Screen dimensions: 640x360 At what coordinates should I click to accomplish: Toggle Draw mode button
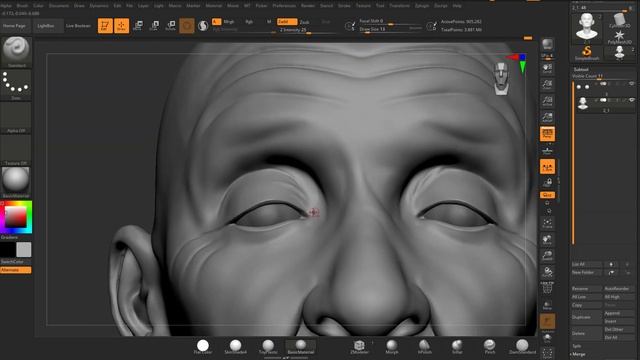(x=122, y=26)
